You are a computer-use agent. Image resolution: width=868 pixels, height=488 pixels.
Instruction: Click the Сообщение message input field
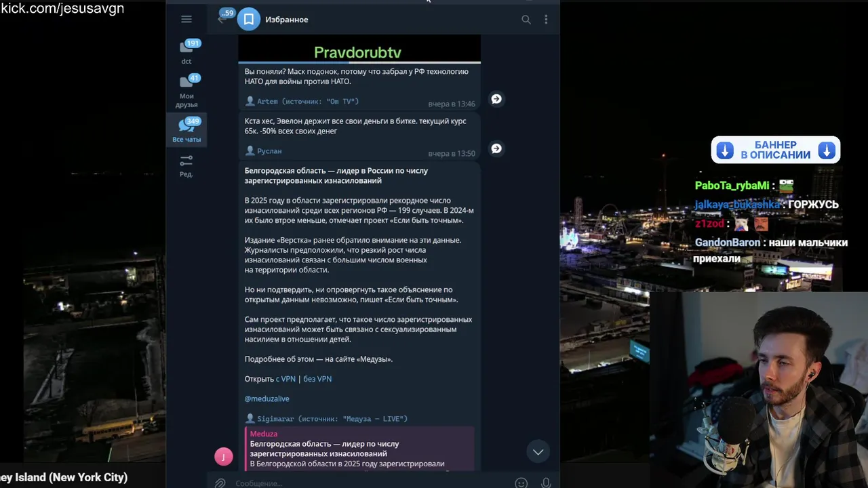click(x=370, y=483)
